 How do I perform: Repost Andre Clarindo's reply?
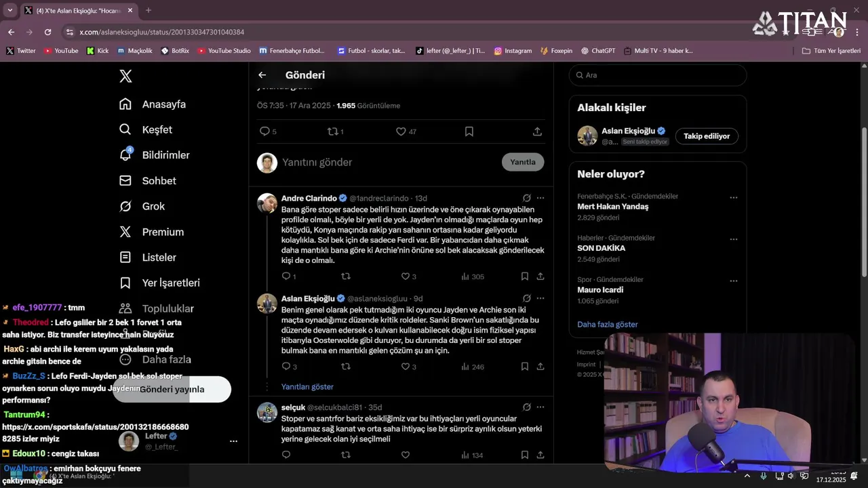tap(346, 277)
